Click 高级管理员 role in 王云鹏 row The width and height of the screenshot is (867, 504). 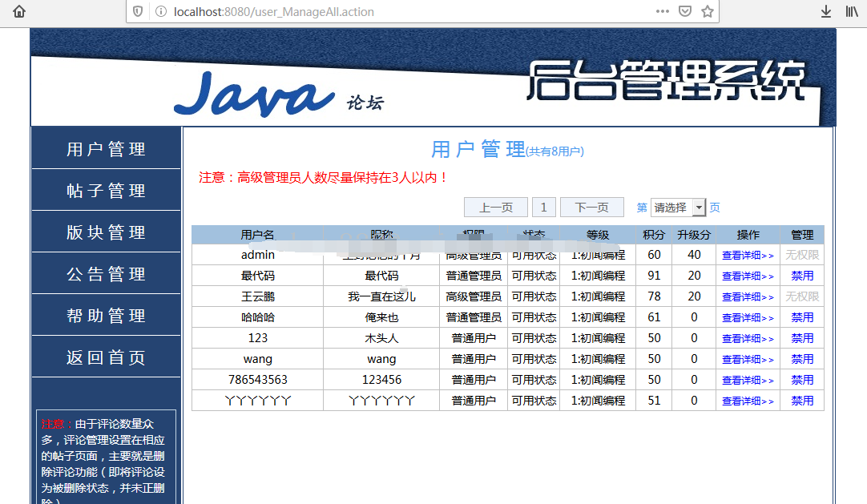[474, 296]
